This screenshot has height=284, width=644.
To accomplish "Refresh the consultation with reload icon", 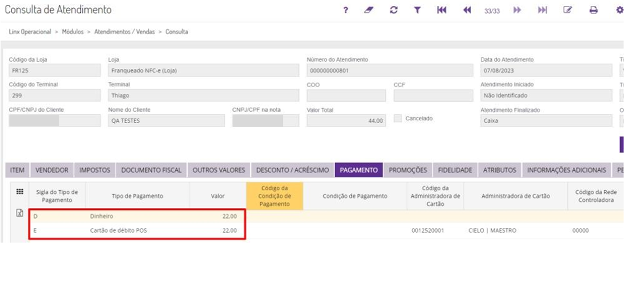I will click(394, 10).
